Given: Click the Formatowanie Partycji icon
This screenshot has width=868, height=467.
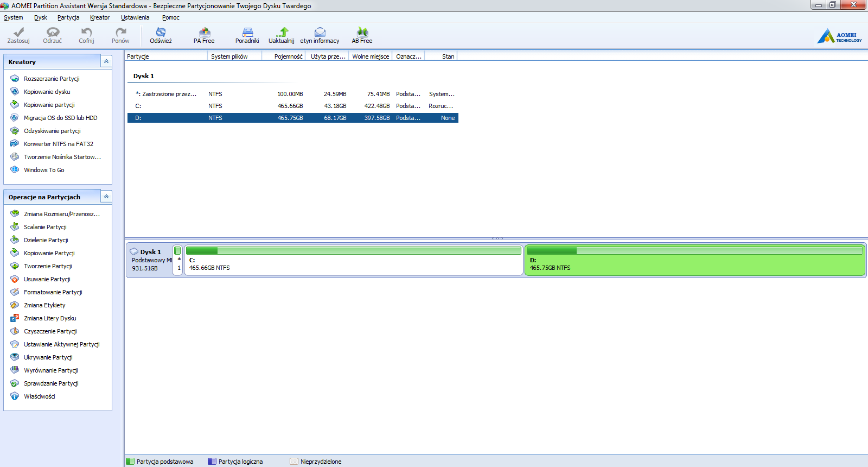Looking at the screenshot, I should (15, 292).
